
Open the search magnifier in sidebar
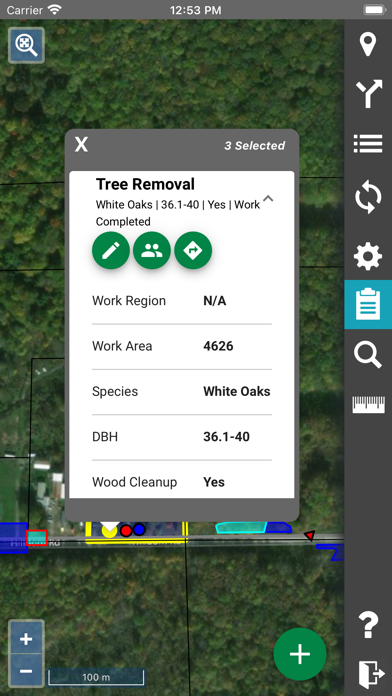pyautogui.click(x=368, y=355)
